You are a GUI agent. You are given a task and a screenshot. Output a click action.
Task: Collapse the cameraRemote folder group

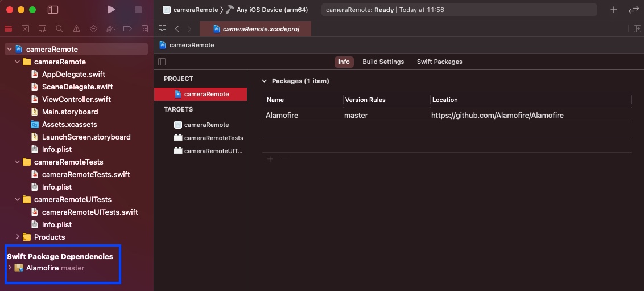coord(17,62)
